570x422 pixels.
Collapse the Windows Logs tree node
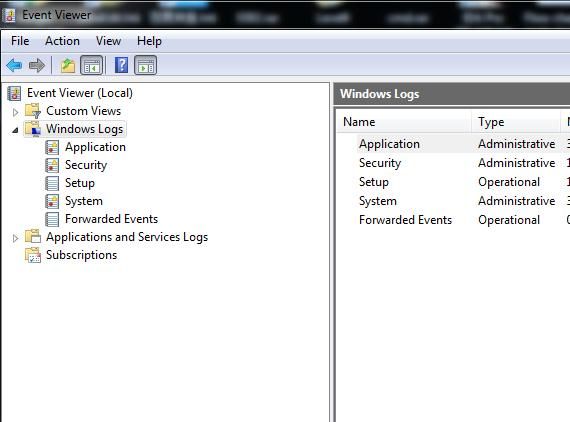tap(15, 130)
